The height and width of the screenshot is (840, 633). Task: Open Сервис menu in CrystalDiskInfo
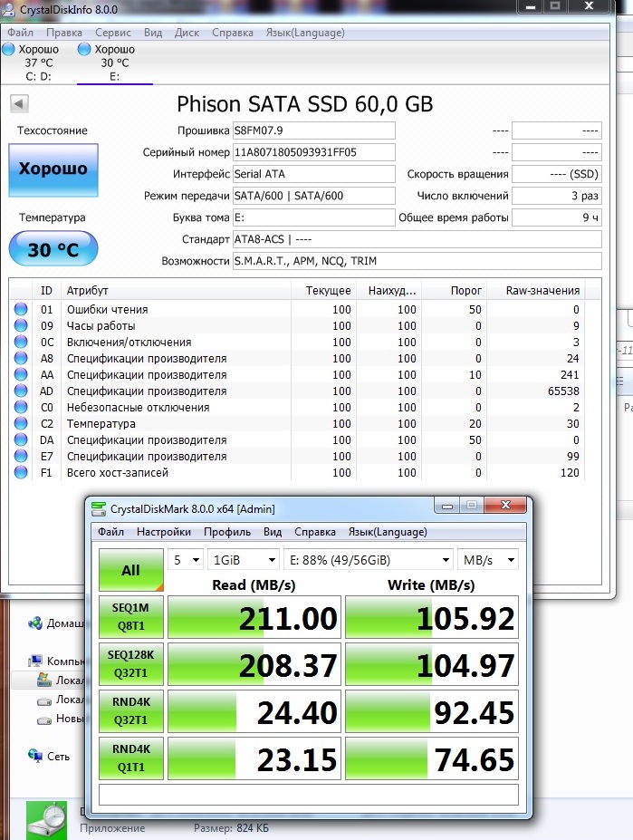(x=113, y=32)
